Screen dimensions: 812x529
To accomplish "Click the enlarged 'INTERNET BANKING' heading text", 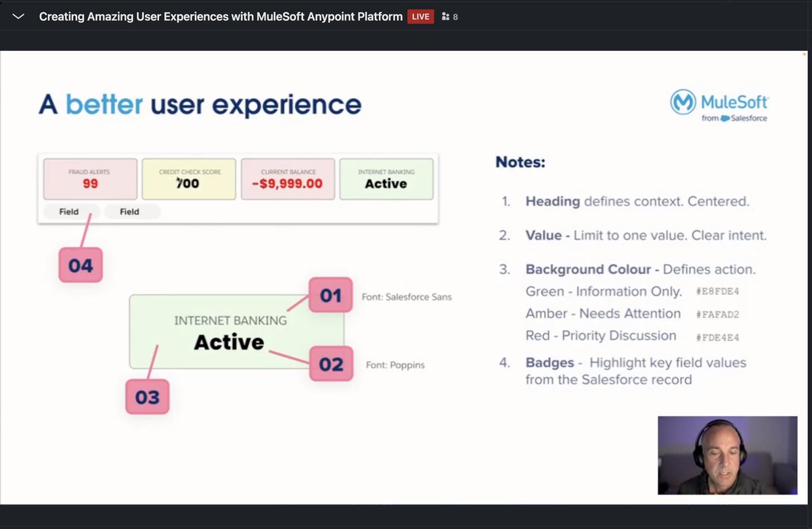I will (x=230, y=321).
